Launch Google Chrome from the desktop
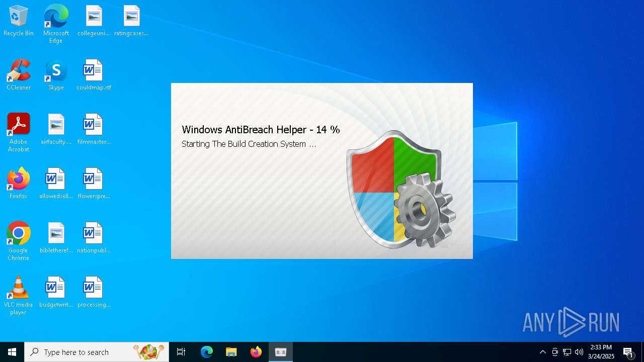Screen dimensions: 644x362 (19, 241)
